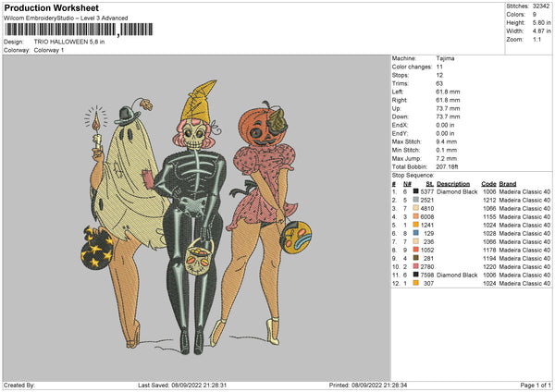555x392 pixels.
Task: Select the Height value '5.80 in'
Action: coord(541,22)
